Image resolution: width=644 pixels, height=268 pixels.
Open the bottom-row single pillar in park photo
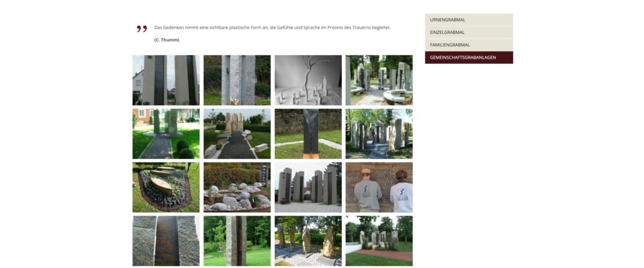[x=237, y=241]
